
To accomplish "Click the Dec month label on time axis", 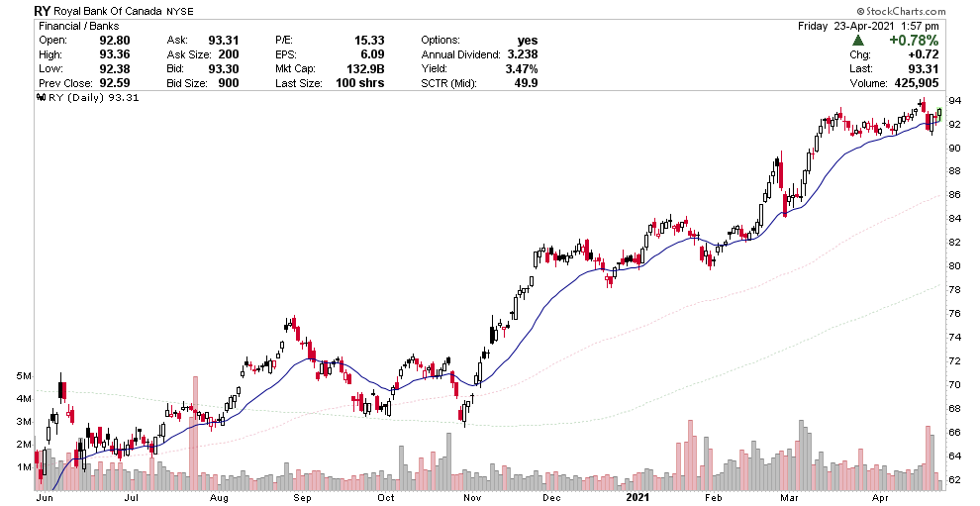I will (x=551, y=498).
